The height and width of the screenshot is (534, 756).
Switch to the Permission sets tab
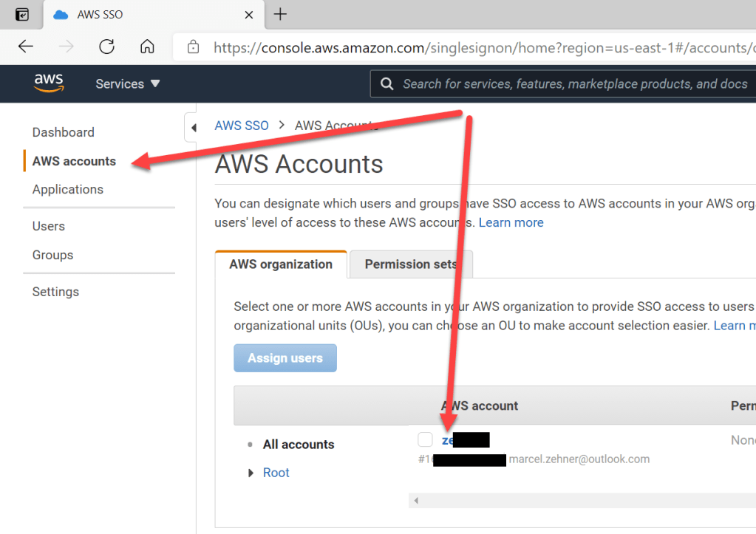[410, 264]
